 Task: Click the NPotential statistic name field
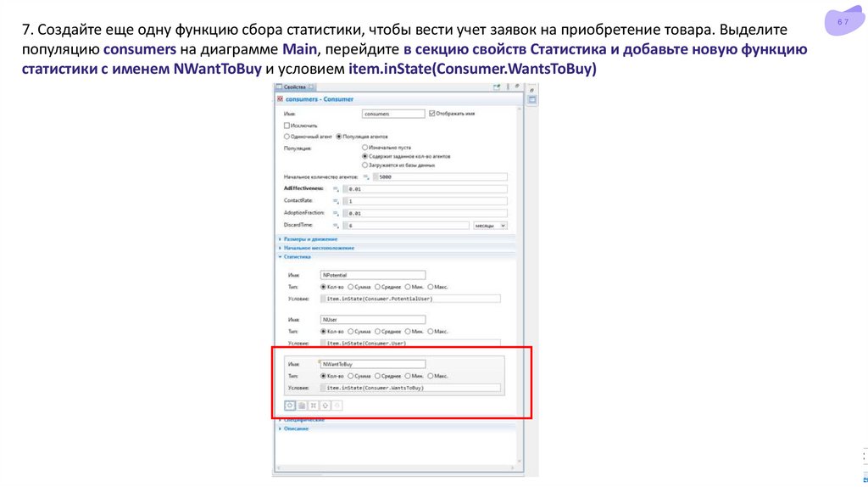(x=373, y=275)
